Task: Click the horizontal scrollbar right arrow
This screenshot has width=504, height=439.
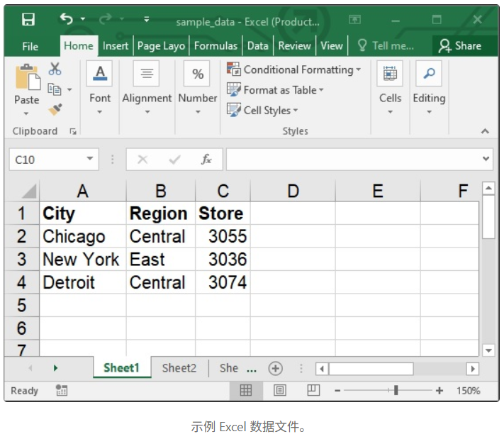Action: (473, 368)
